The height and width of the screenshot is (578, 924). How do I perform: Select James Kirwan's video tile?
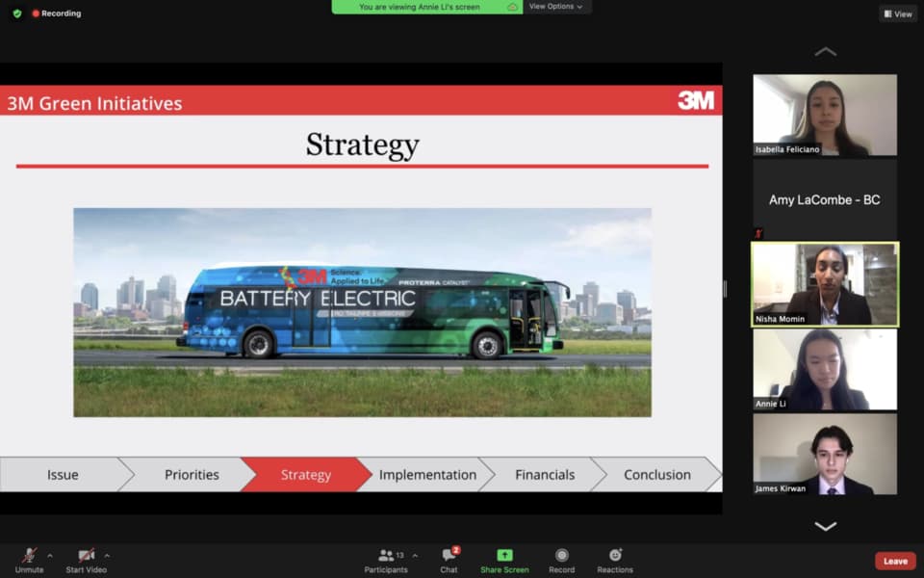tap(825, 454)
